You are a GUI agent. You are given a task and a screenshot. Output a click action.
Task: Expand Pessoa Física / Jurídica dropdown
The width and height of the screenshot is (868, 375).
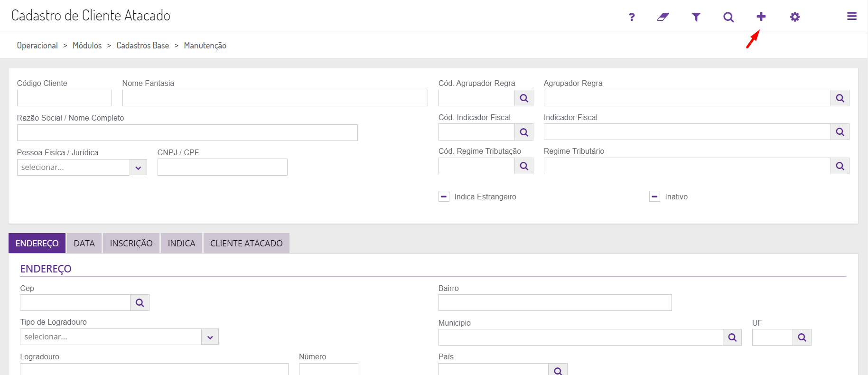coord(138,168)
